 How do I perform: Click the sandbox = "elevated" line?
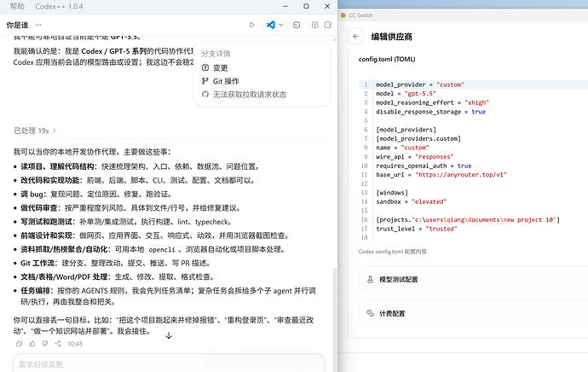[412, 201]
